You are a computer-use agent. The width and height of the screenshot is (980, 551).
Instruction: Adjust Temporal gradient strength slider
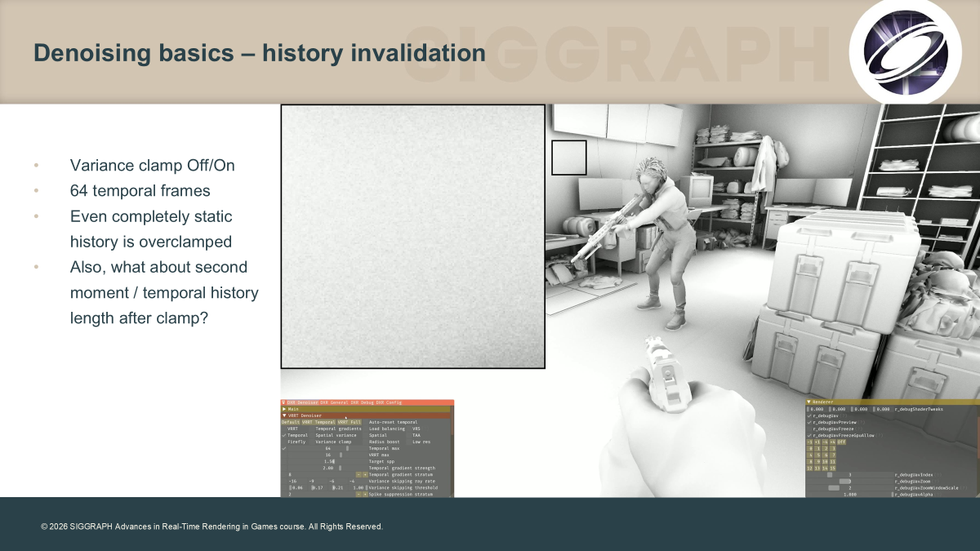[x=327, y=468]
